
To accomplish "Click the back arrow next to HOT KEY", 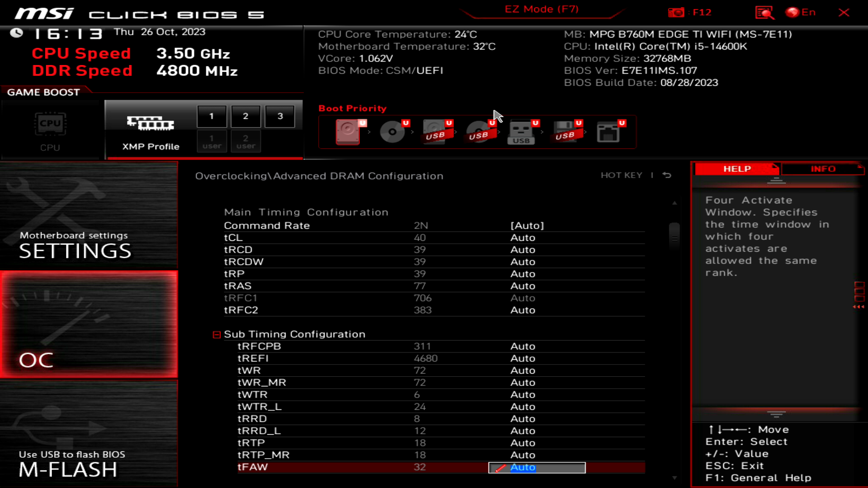I will (667, 175).
